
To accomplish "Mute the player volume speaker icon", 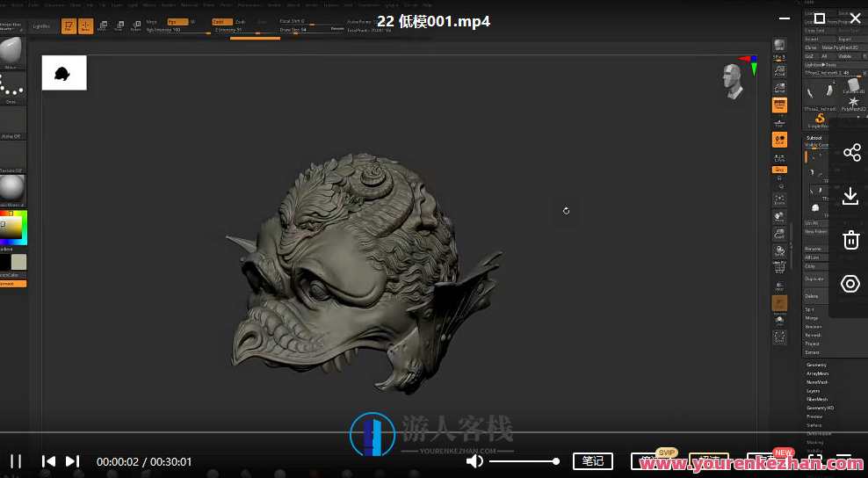I will click(474, 461).
